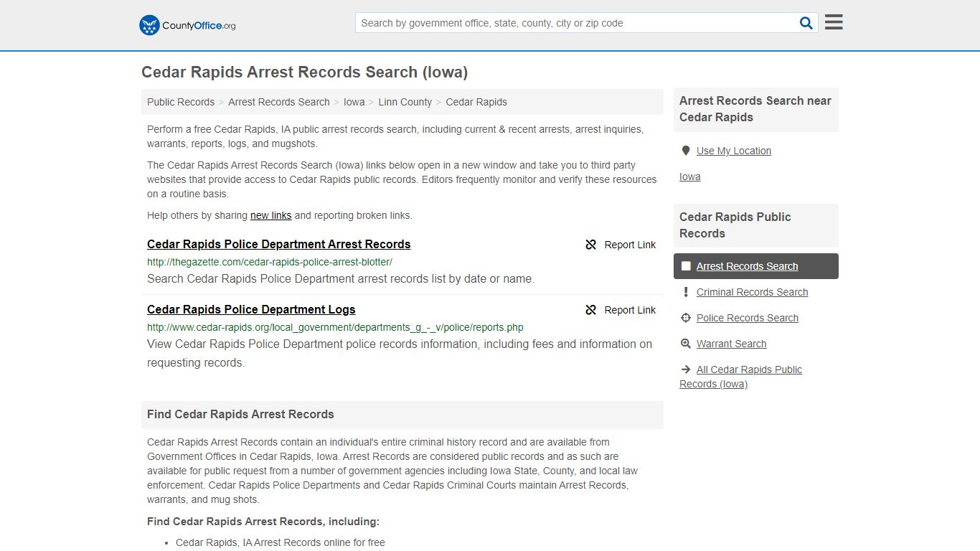
Task: Open Arrest Records Search breadcrumb
Action: pyautogui.click(x=279, y=102)
